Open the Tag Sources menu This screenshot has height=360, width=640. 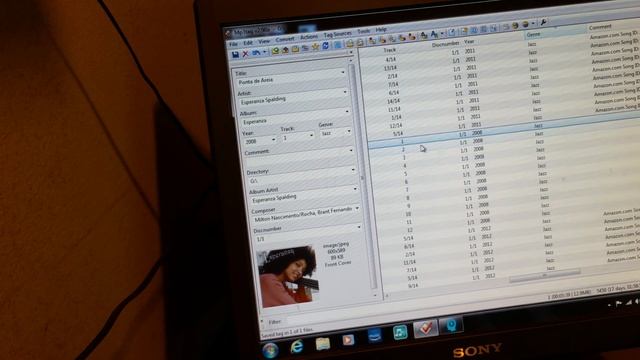337,34
